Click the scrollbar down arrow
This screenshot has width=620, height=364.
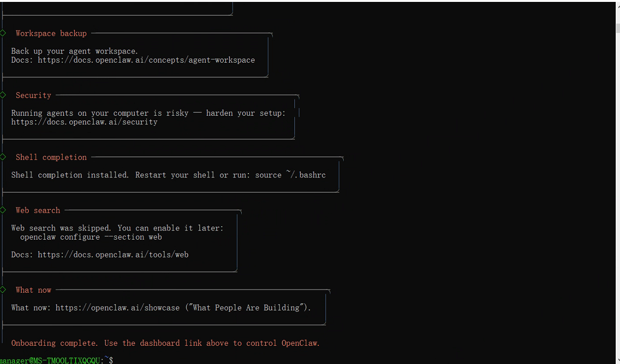(x=618, y=359)
